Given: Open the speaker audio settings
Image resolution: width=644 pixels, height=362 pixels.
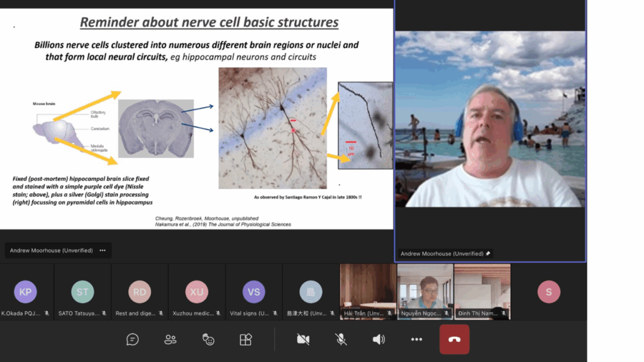Looking at the screenshot, I should [379, 339].
